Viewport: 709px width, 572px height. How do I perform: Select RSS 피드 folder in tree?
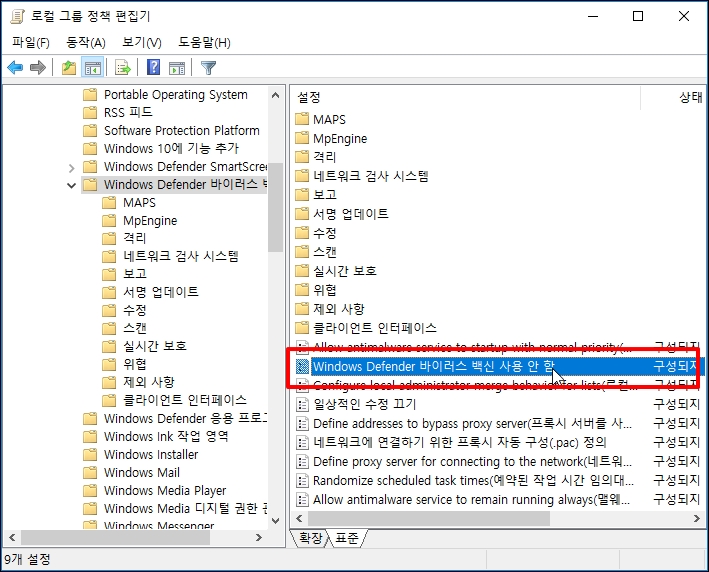coord(128,112)
